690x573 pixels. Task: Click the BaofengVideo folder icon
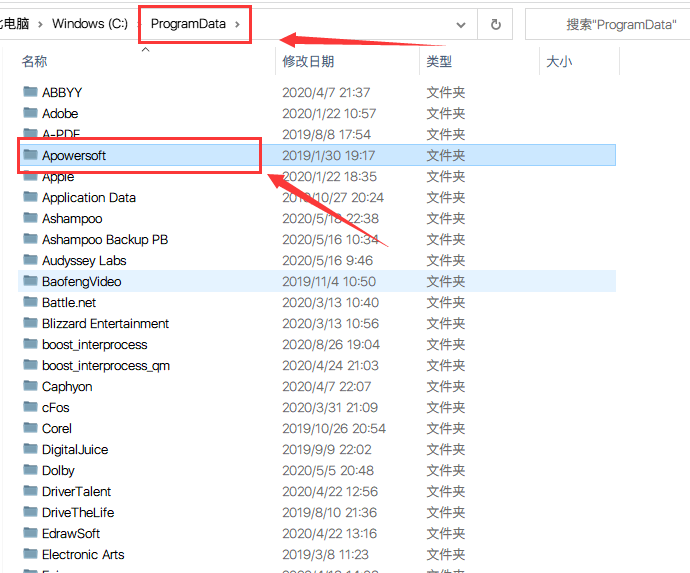pyautogui.click(x=30, y=280)
